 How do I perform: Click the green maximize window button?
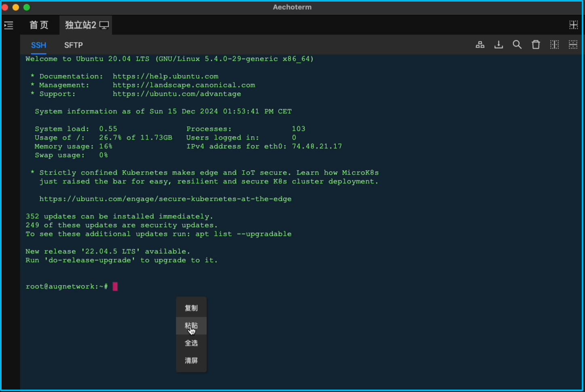27,7
